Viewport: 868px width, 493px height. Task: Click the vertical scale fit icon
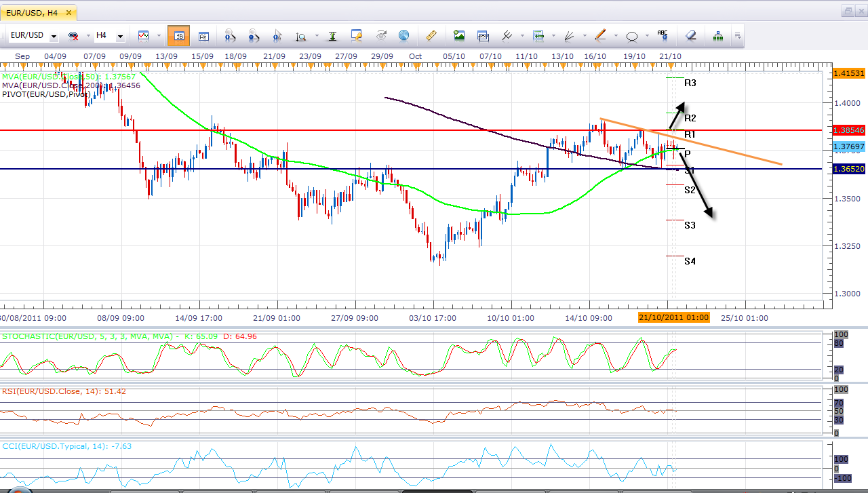333,35
